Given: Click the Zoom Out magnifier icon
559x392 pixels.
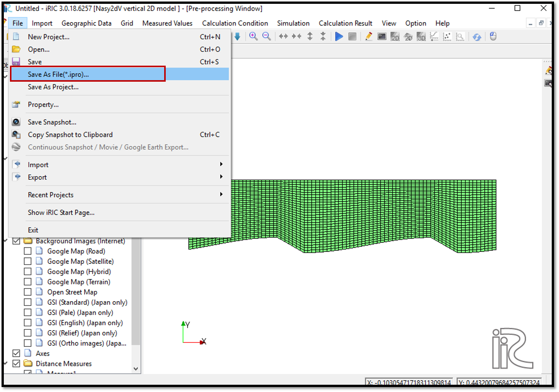Looking at the screenshot, I should [267, 36].
